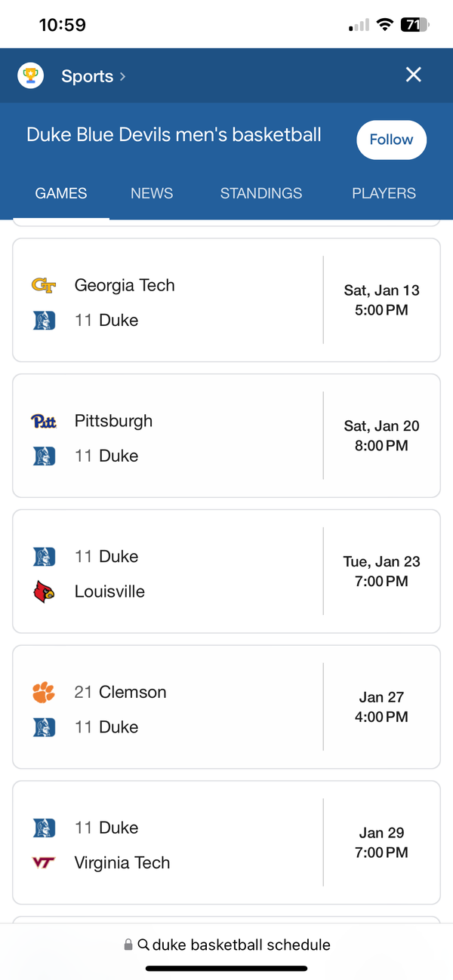Tap the GAMES tab underline indicator
This screenshot has height=980, width=453.
[x=60, y=219]
